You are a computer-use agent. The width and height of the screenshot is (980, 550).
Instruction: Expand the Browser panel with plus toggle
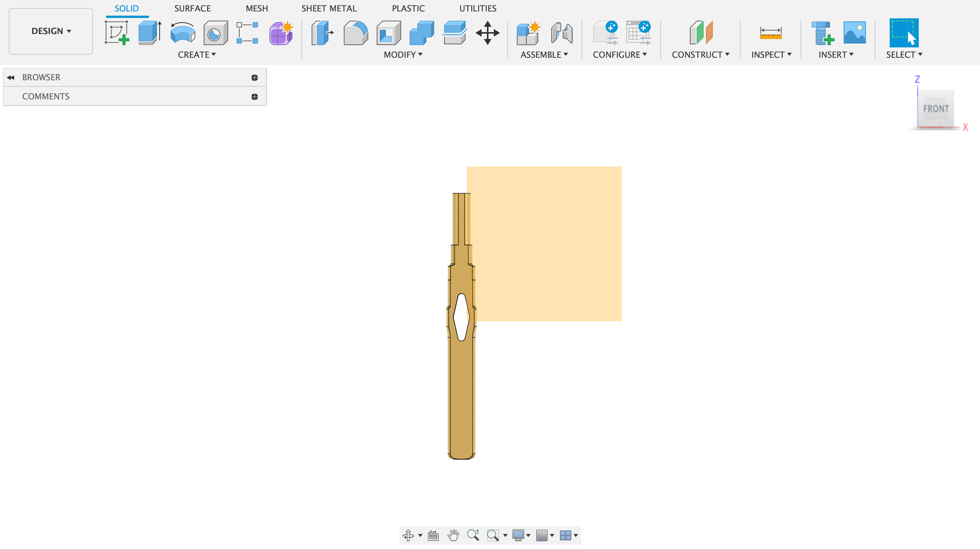(254, 78)
